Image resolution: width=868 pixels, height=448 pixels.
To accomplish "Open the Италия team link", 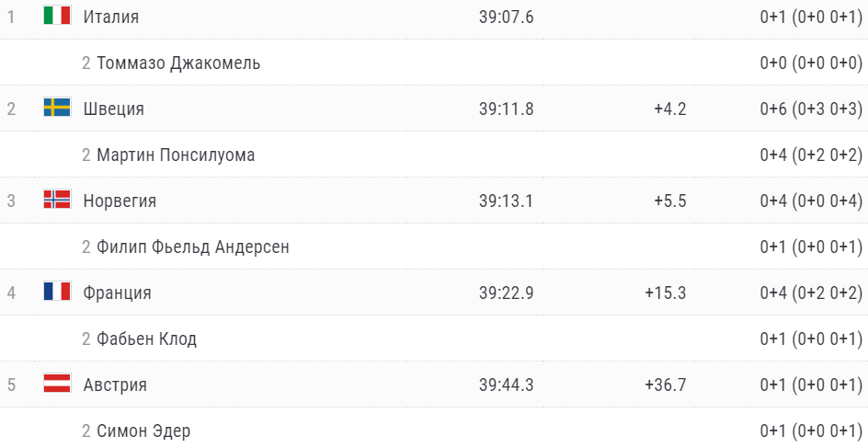I will [x=110, y=17].
